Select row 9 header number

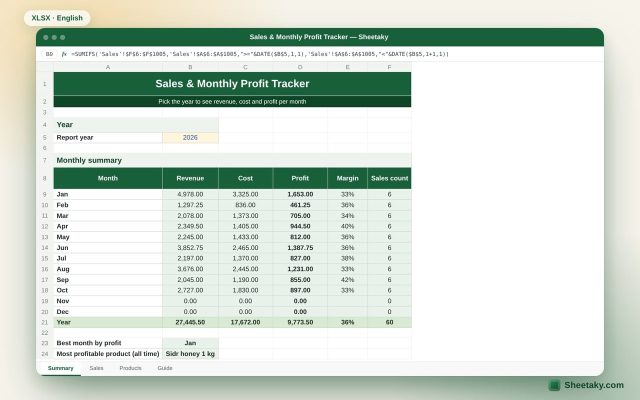(x=45, y=194)
